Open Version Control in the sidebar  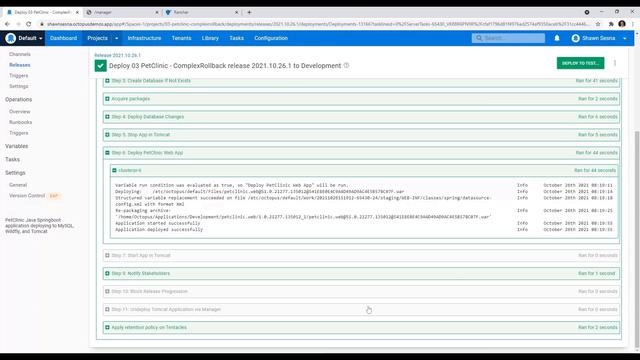tap(27, 196)
